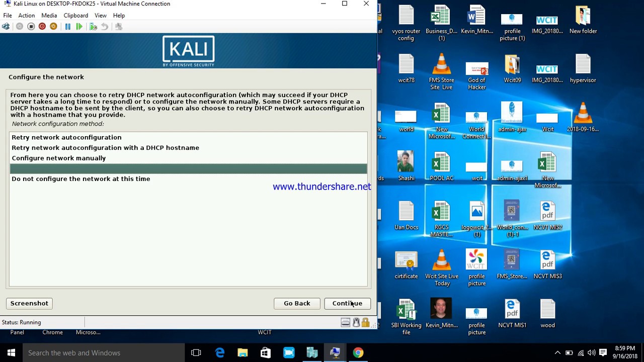Viewport: 644px width, 362px height.
Task: Click the padlock status icon
Action: (x=365, y=323)
